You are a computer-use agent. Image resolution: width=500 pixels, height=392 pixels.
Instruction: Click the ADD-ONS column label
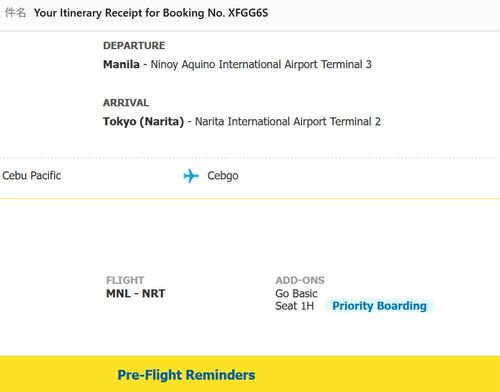[x=300, y=280]
